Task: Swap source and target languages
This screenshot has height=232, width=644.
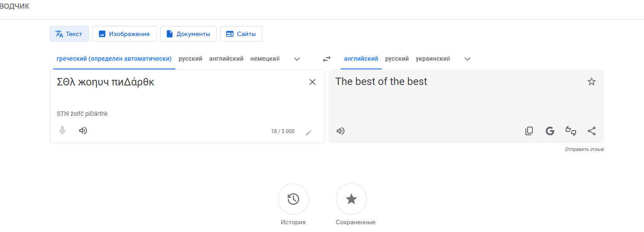Action: 327,59
